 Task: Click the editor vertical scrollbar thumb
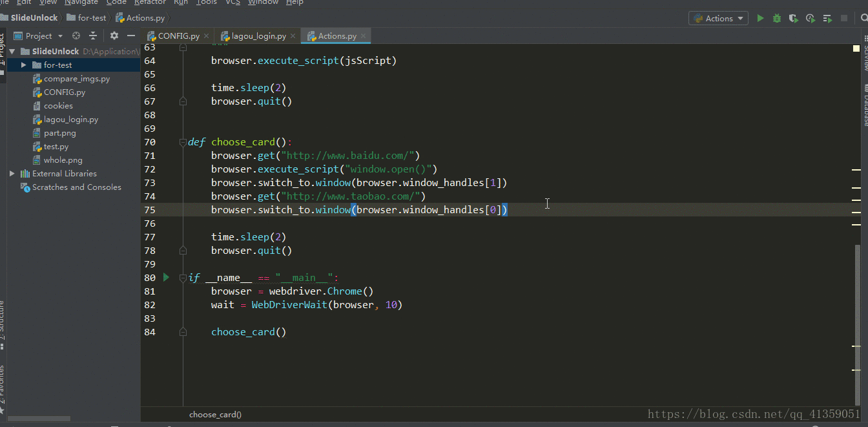tap(857, 326)
